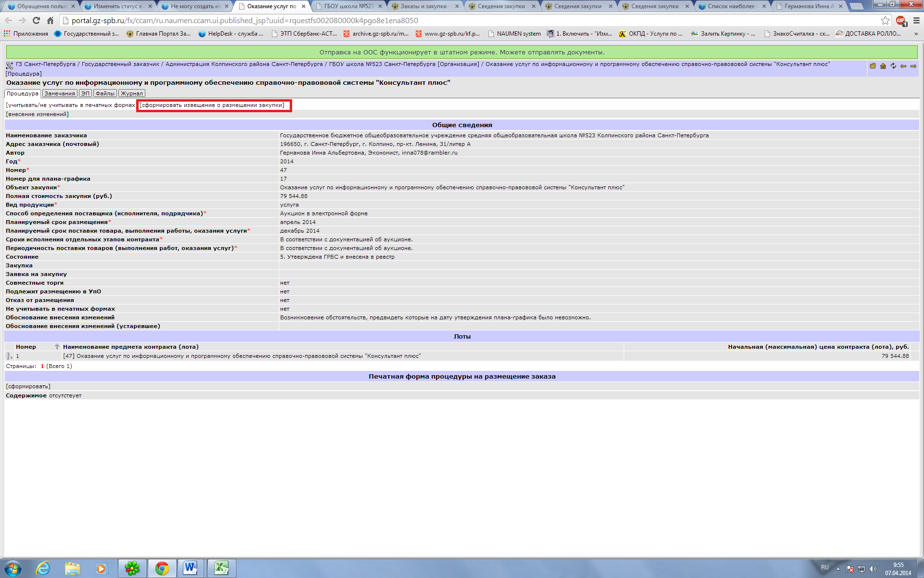Open the Приложения apps shortcut
Viewport: 924px width, 578px height.
[26, 34]
